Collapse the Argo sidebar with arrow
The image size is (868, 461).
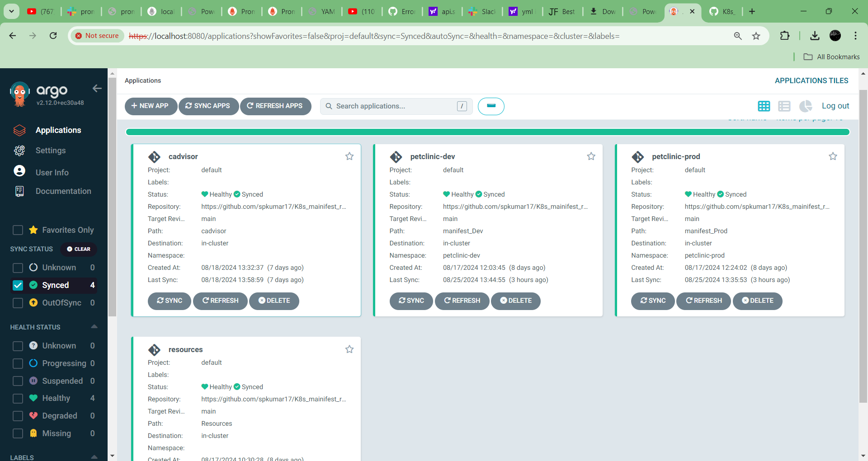pyautogui.click(x=97, y=89)
